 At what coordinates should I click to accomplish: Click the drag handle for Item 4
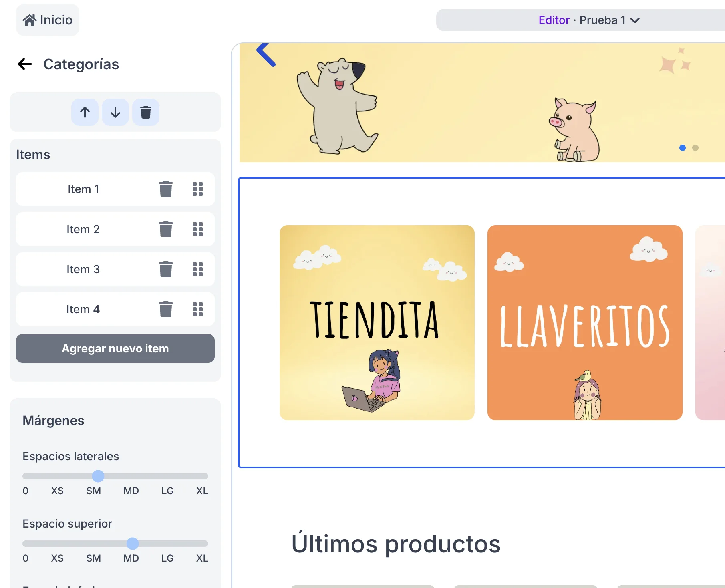tap(198, 309)
